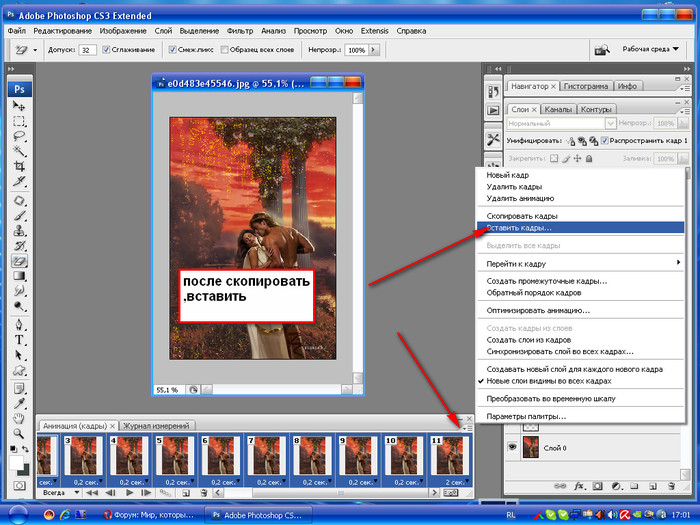Select the History Brush tool
The height and width of the screenshot is (525, 700).
[19, 246]
